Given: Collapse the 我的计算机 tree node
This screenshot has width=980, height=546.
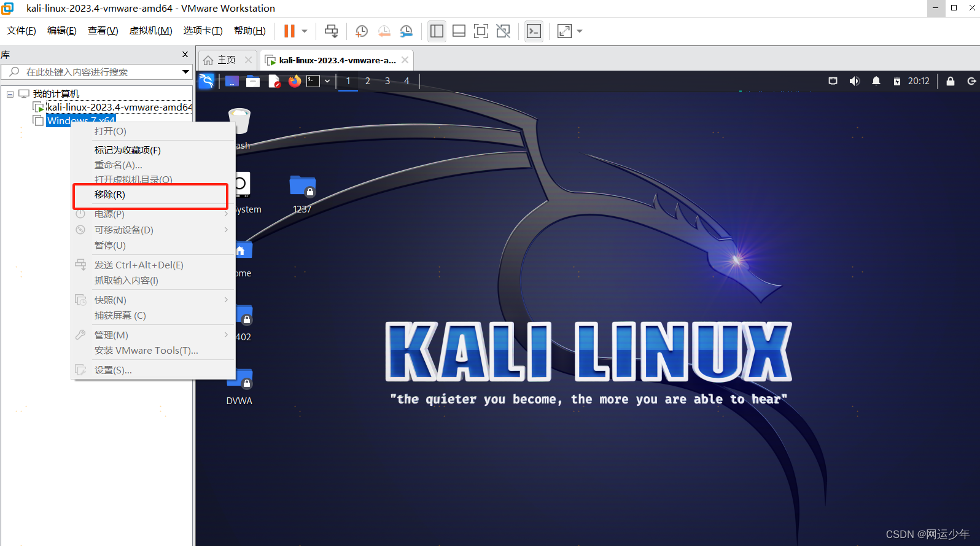Looking at the screenshot, I should (x=10, y=94).
